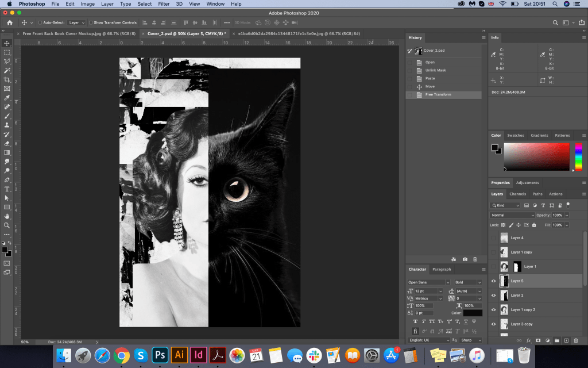This screenshot has width=588, height=368.
Task: Click the Unlink Mask history state
Action: click(435, 70)
